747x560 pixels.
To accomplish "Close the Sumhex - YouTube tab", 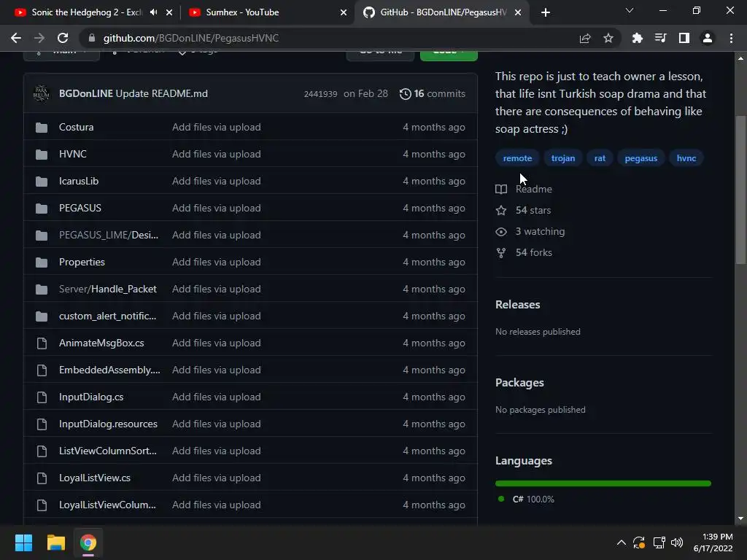I will [x=344, y=12].
